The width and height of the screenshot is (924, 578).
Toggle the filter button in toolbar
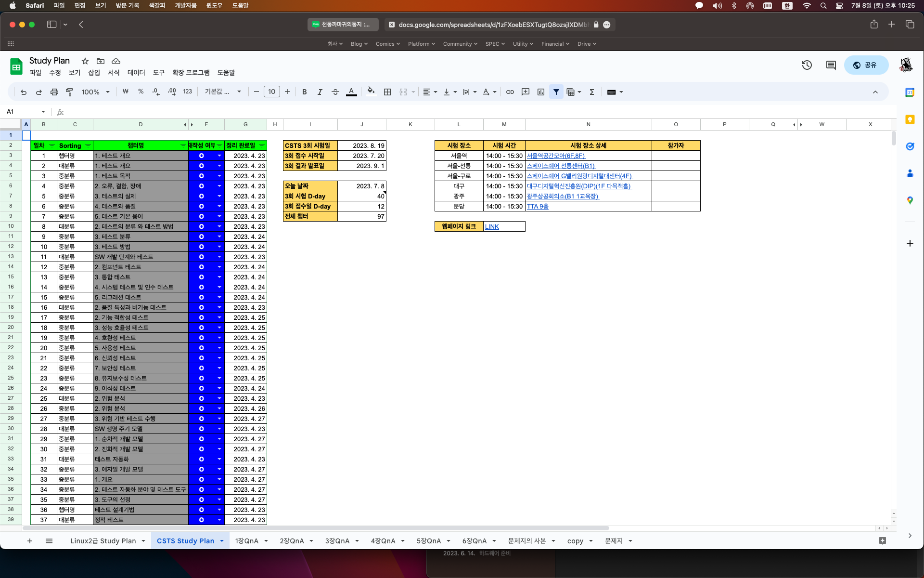tap(556, 92)
